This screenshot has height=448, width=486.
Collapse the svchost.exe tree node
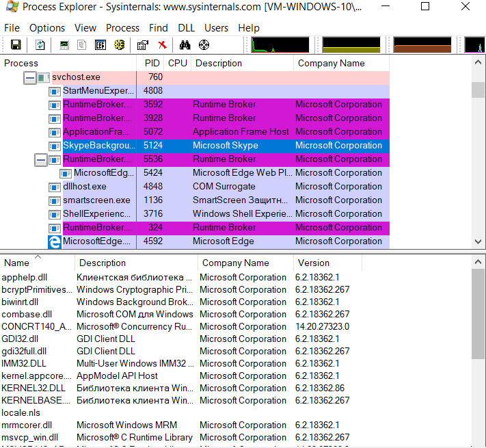(x=30, y=78)
